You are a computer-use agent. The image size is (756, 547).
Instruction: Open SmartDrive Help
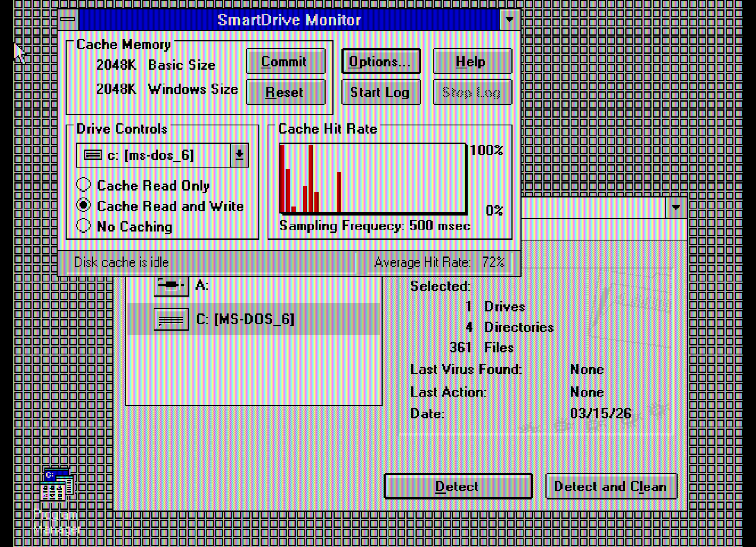(x=472, y=61)
